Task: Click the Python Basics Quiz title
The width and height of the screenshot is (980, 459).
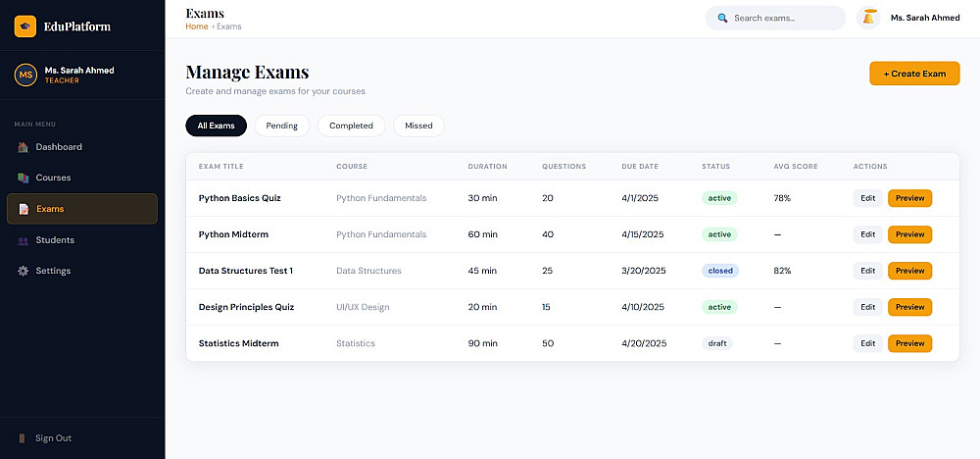Action: (x=239, y=198)
